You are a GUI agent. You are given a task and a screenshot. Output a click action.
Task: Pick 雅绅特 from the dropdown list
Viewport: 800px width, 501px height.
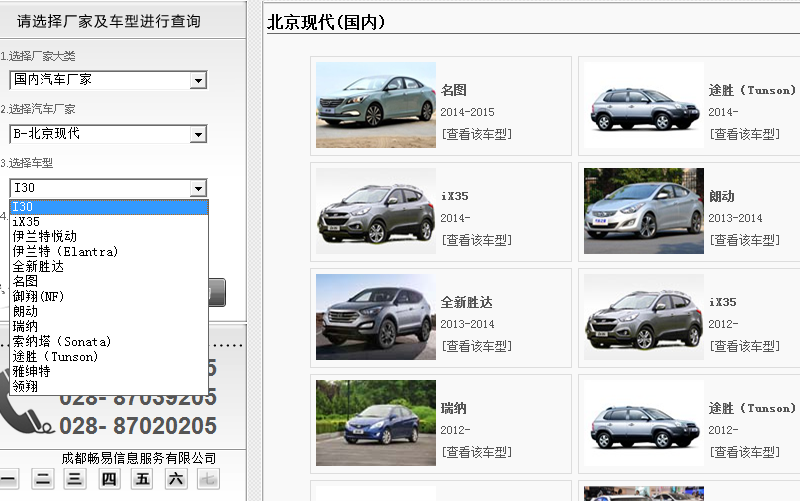pyautogui.click(x=109, y=371)
